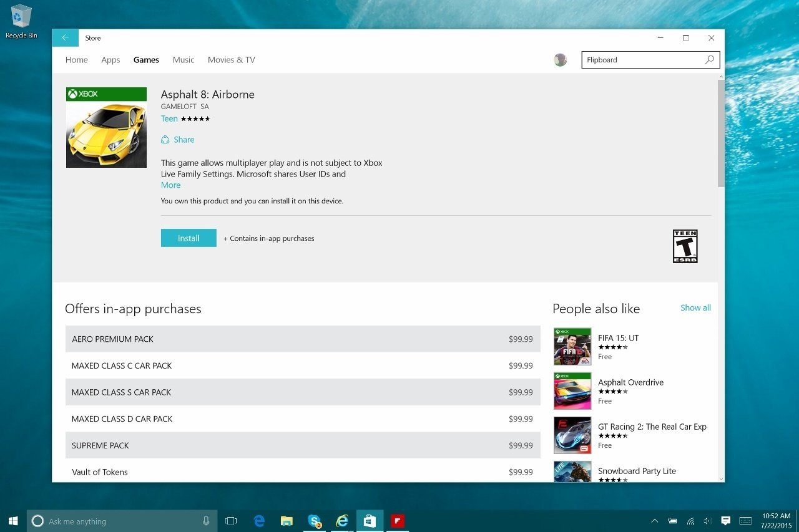Click the Teen rating link
799x532 pixels.
tap(169, 118)
